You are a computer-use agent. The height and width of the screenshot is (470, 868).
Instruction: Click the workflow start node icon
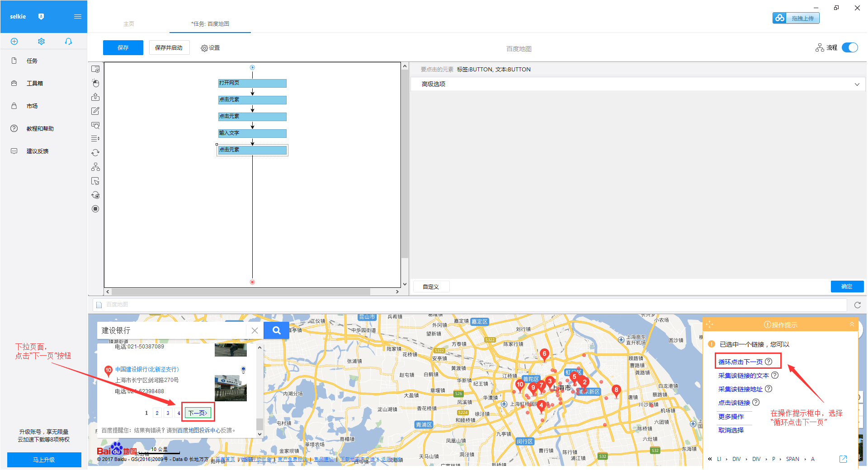point(252,67)
